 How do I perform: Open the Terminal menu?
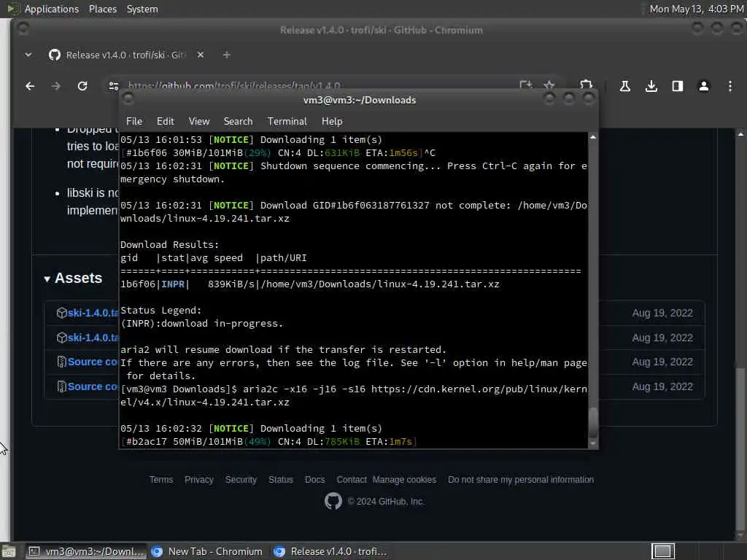287,122
